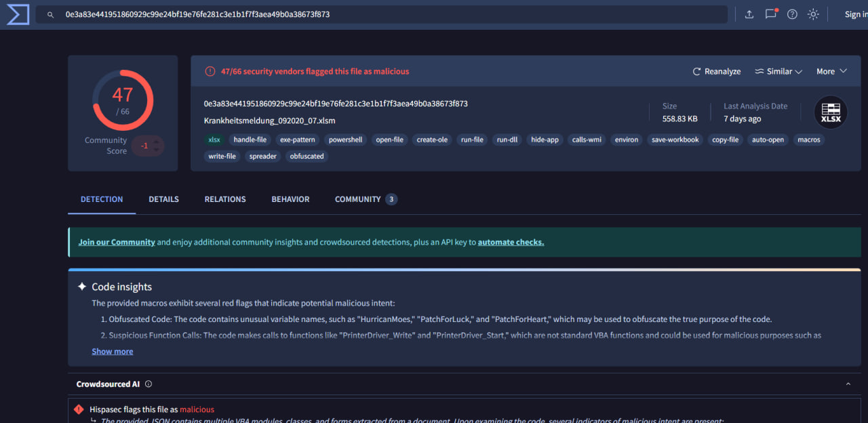868x423 pixels.
Task: Click the VirusTotal logo icon
Action: pyautogui.click(x=18, y=14)
